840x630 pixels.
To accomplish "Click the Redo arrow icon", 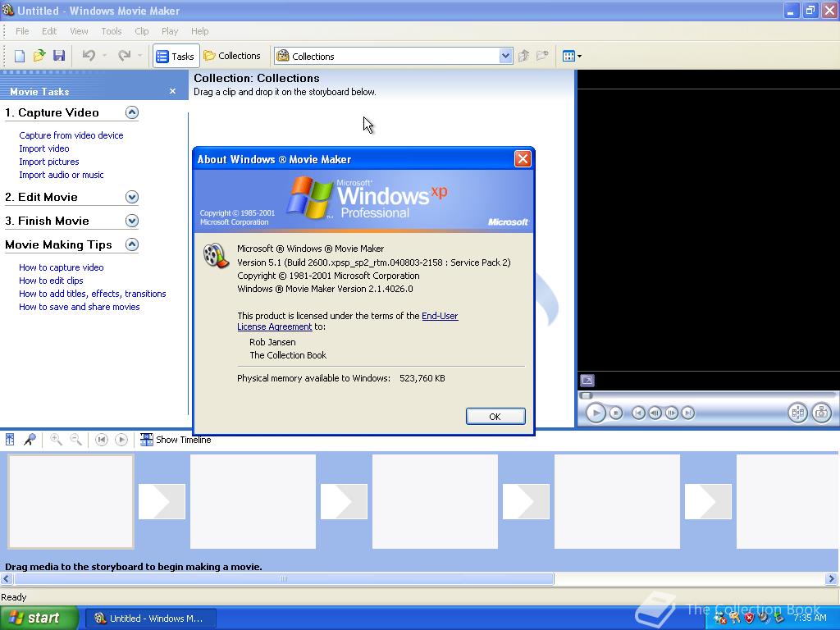I will click(125, 56).
